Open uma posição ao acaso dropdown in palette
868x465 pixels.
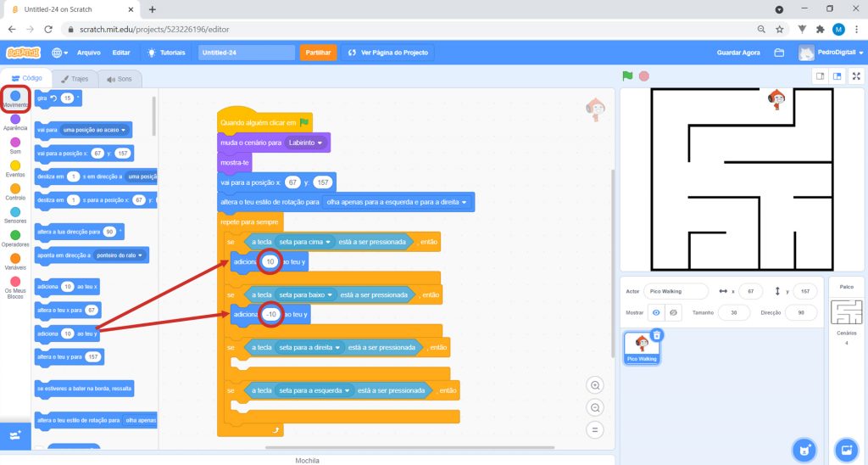(x=94, y=130)
